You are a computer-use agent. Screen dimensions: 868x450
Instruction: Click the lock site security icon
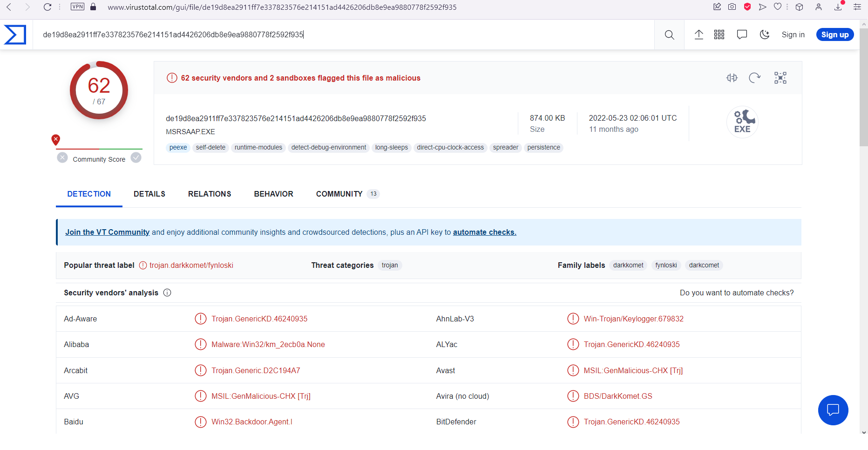tap(93, 7)
